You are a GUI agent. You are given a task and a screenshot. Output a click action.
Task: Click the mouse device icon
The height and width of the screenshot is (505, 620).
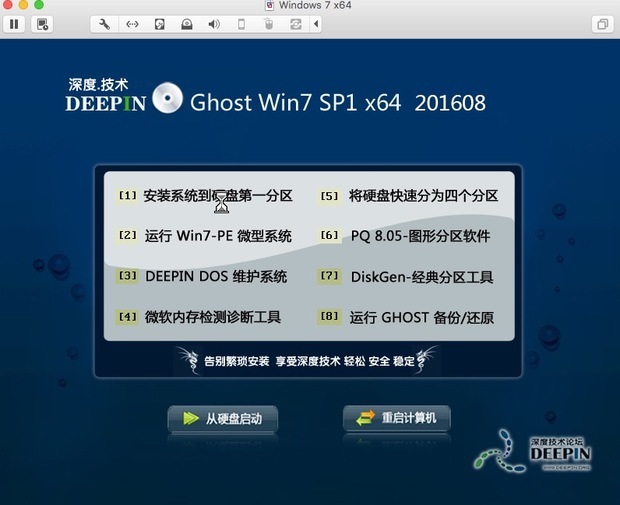pyautogui.click(x=268, y=25)
